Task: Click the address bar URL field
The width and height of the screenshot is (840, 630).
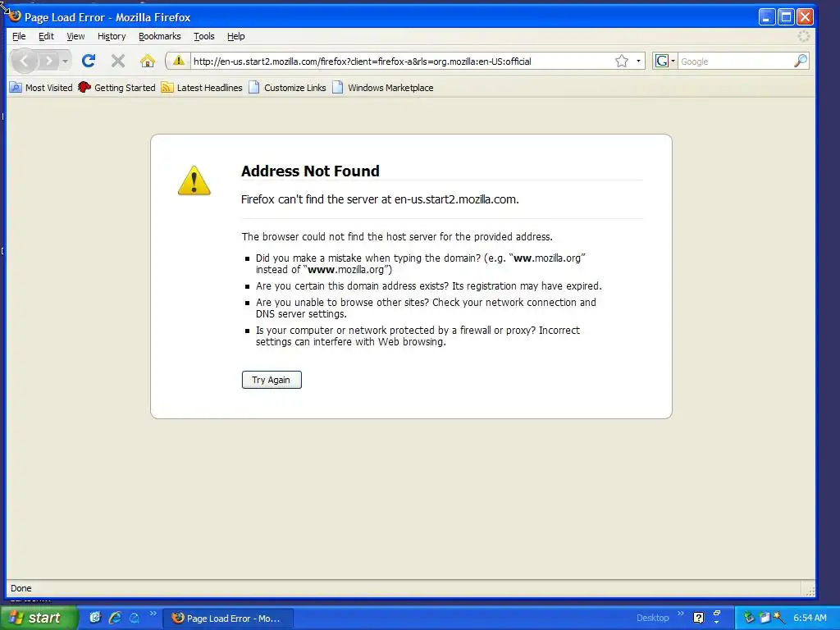Action: [x=402, y=61]
